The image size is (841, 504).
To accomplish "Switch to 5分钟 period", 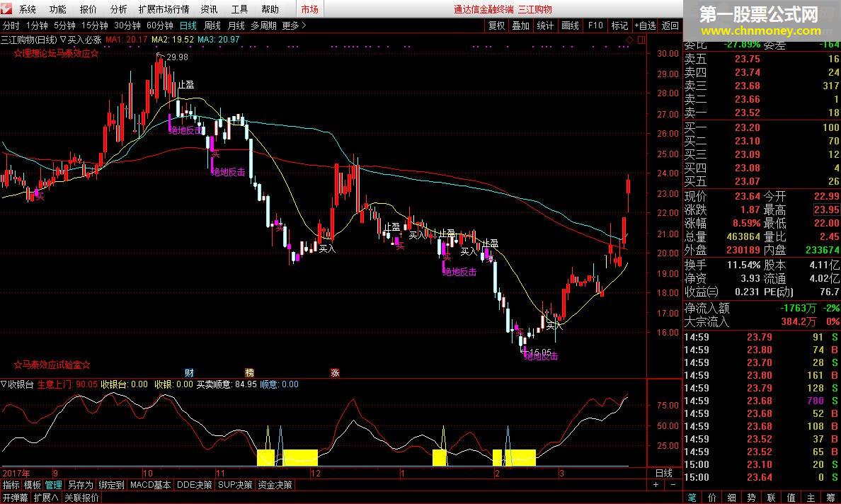I will click(x=64, y=25).
